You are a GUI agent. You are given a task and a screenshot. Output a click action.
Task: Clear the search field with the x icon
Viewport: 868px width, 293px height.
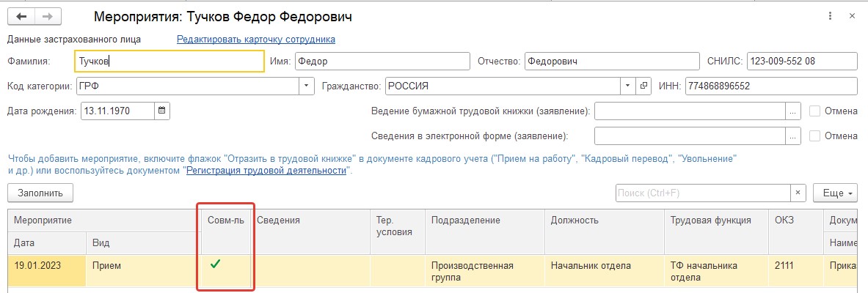click(x=798, y=193)
